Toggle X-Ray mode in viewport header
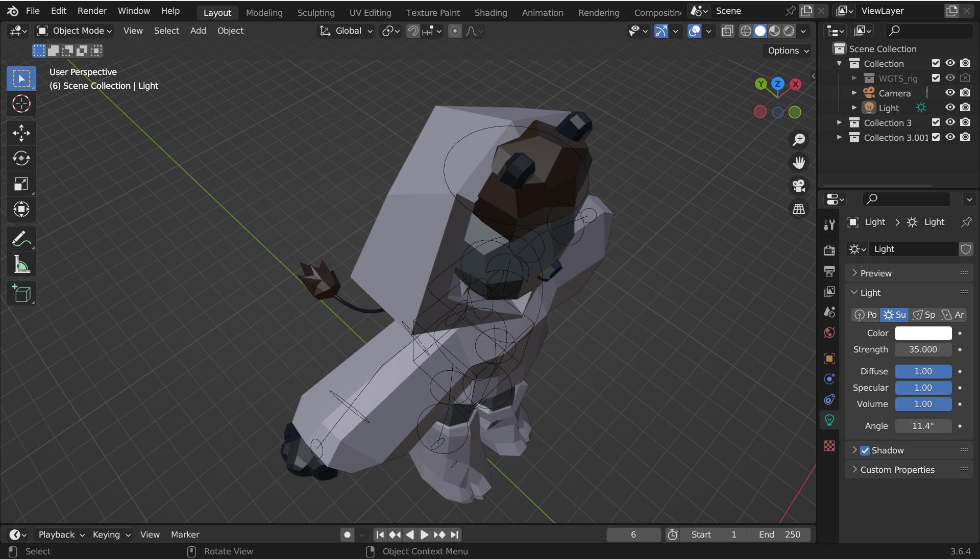The width and height of the screenshot is (980, 559). 727,31
